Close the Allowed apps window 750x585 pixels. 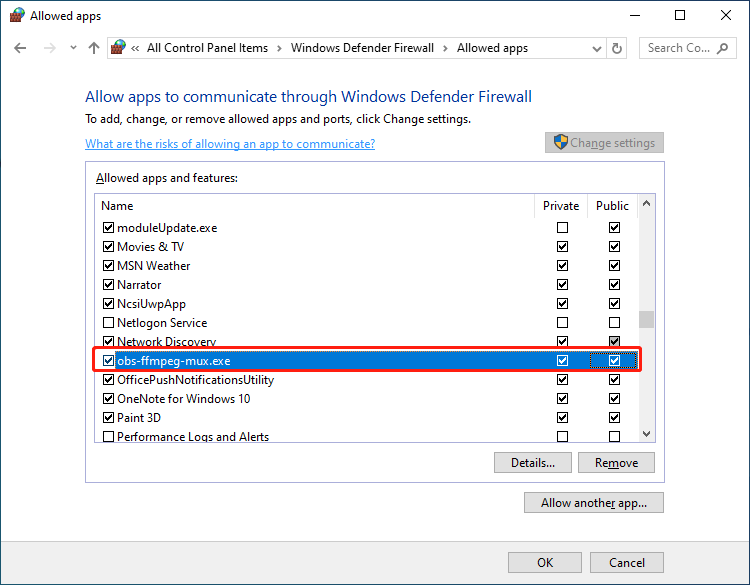726,15
